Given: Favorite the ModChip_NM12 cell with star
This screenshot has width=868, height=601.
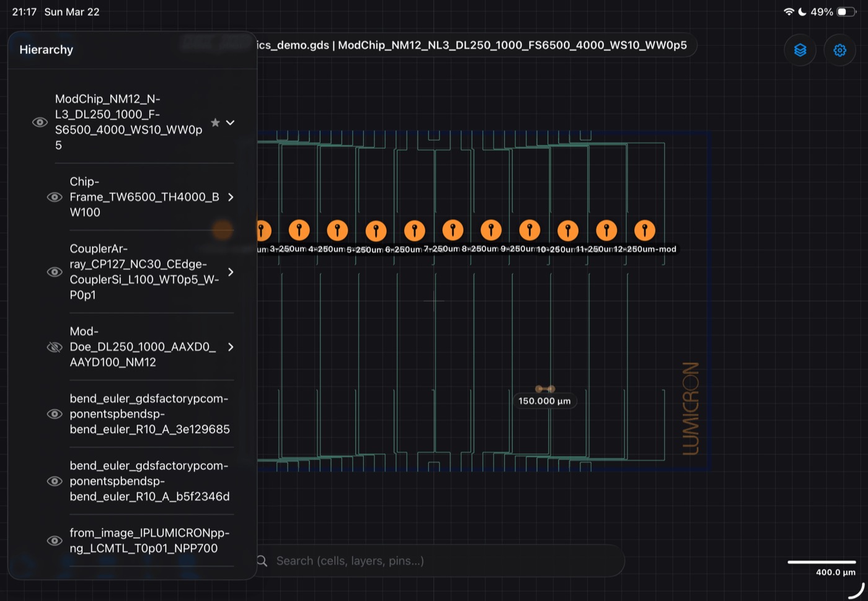Looking at the screenshot, I should tap(215, 122).
